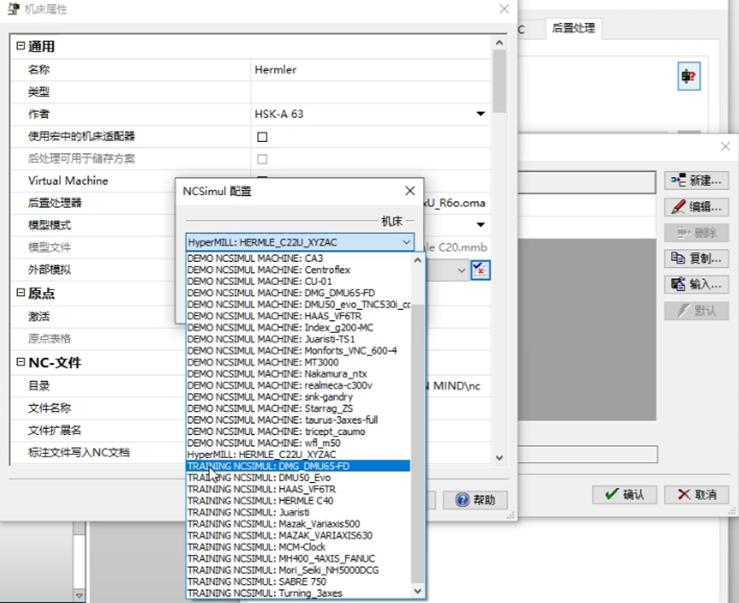Collapse the NC-文件 section

(x=20, y=362)
